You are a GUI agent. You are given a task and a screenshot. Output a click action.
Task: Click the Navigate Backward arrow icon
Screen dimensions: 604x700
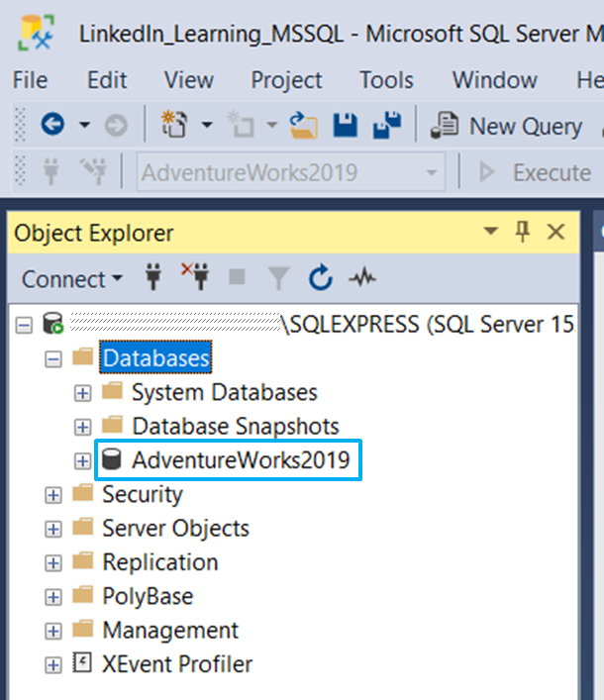(x=52, y=124)
